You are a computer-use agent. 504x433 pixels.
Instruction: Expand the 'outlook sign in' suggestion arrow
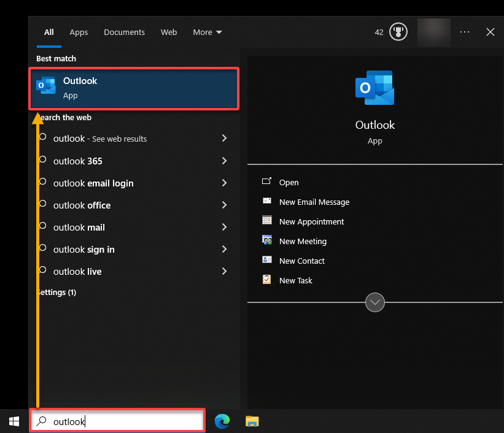click(224, 249)
